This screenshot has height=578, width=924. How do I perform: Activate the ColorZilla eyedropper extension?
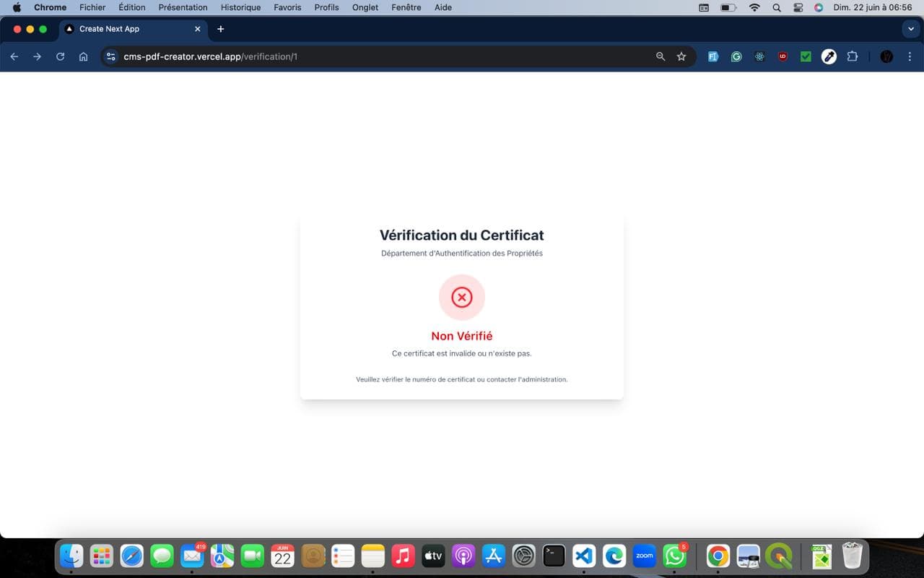point(829,56)
